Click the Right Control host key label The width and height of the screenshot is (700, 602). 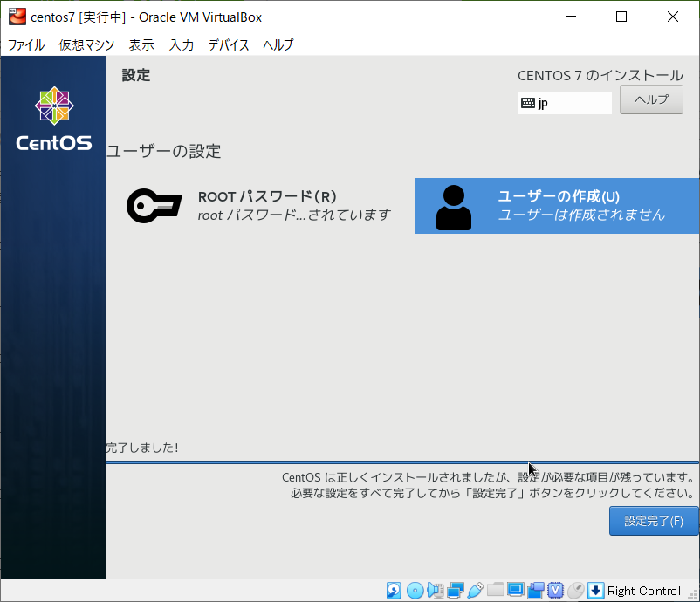644,591
